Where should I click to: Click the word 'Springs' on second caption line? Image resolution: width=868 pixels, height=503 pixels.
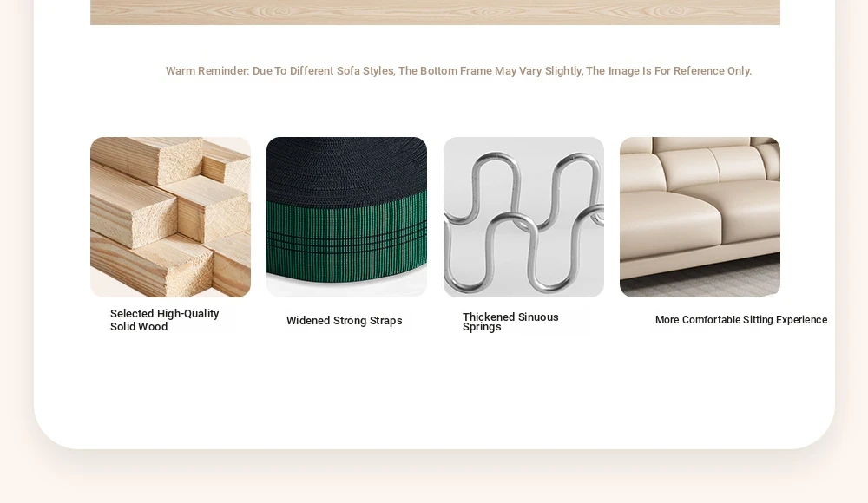click(x=482, y=327)
